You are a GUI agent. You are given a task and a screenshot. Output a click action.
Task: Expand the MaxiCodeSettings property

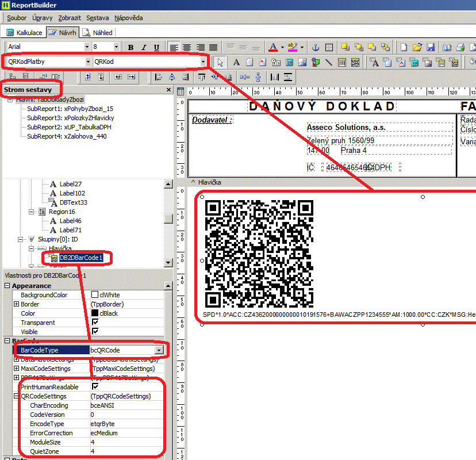(x=16, y=369)
